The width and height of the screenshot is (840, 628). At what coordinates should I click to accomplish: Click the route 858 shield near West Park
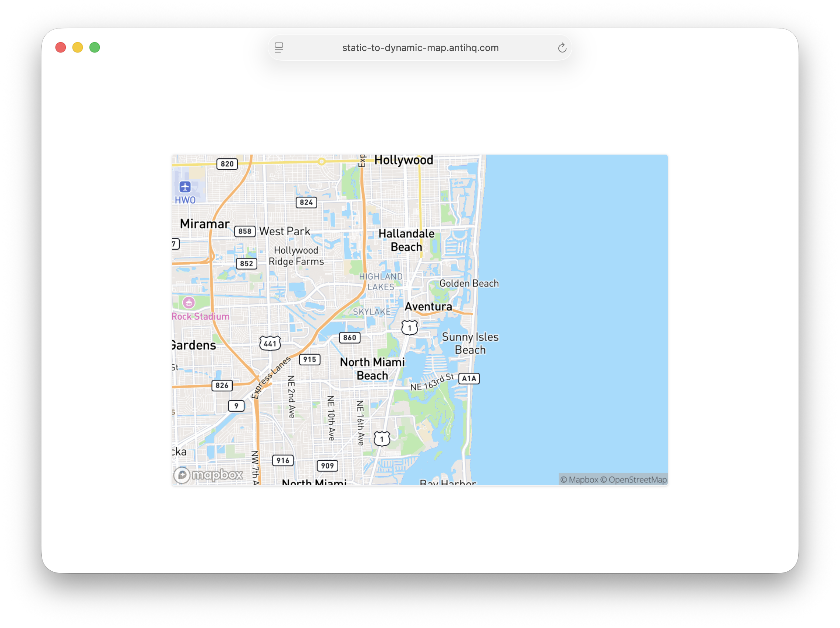[x=244, y=231]
